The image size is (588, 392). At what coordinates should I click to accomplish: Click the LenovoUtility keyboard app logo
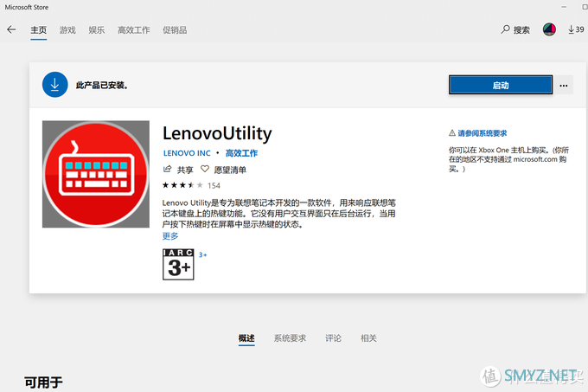click(x=96, y=174)
